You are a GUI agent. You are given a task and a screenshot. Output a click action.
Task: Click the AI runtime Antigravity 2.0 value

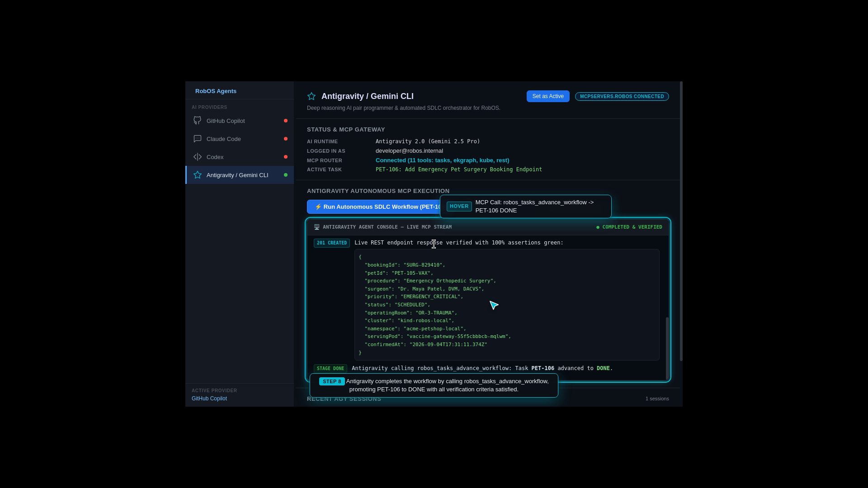[428, 141]
